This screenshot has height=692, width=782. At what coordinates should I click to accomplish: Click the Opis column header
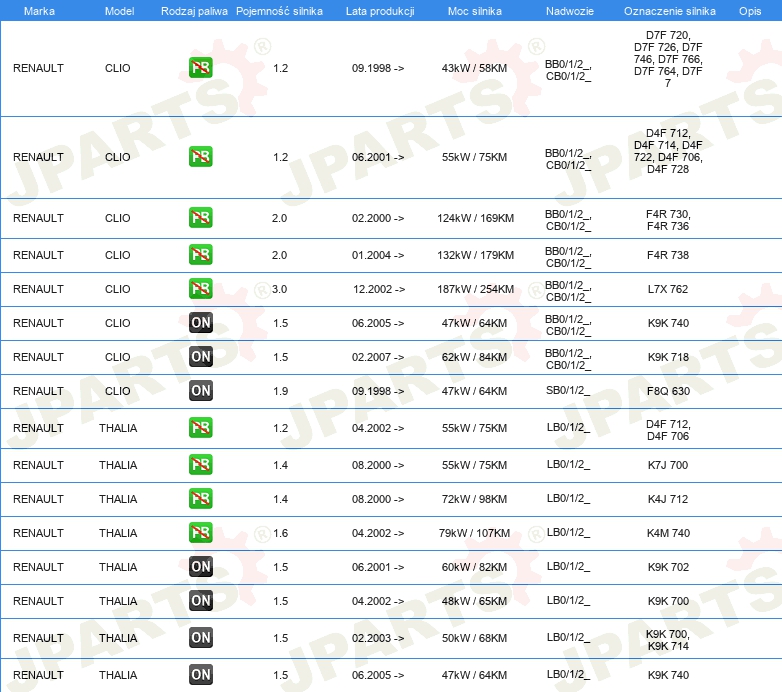[x=750, y=11]
